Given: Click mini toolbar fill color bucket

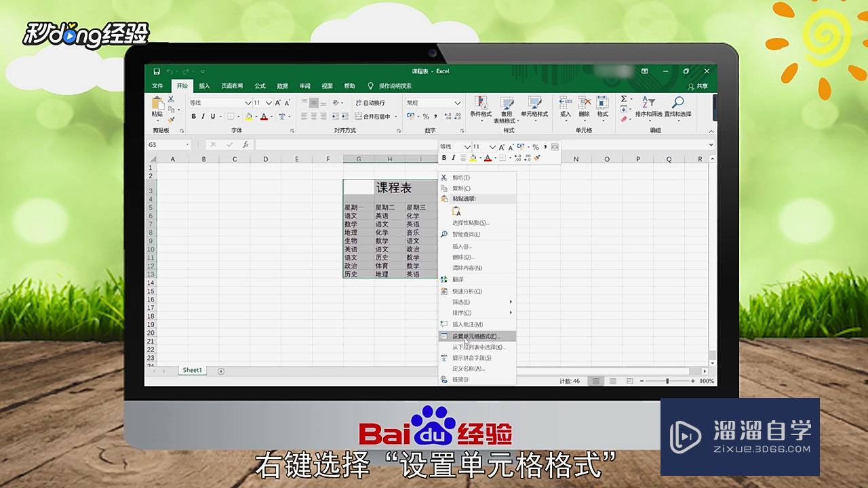Looking at the screenshot, I should (x=473, y=158).
